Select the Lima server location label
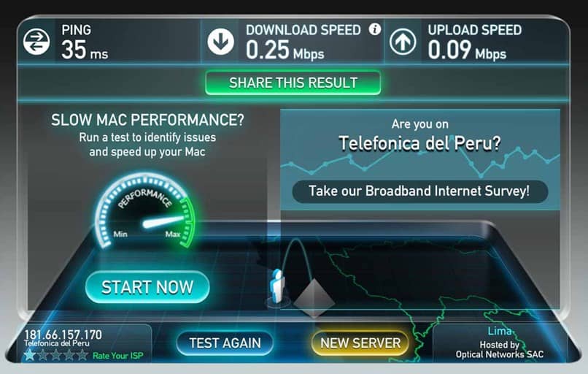The height and width of the screenshot is (374, 588). (500, 331)
